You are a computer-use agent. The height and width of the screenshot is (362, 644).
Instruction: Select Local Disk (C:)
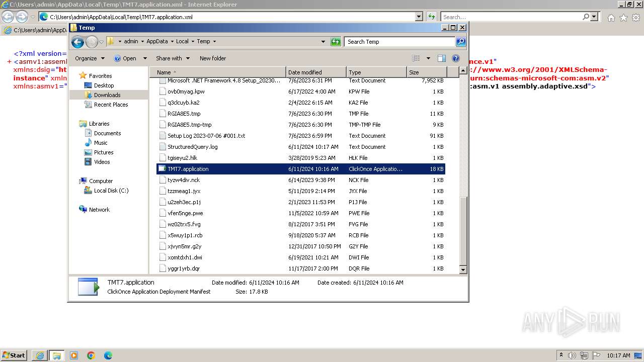(x=111, y=191)
